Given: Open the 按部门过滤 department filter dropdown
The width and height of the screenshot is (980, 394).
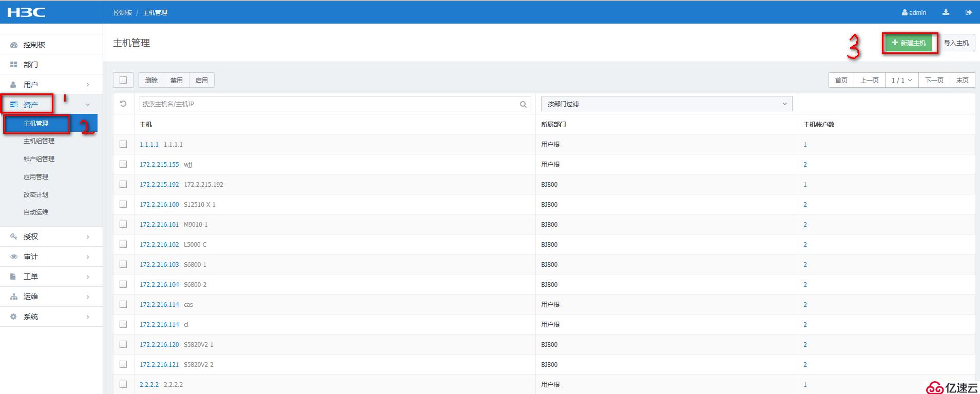Looking at the screenshot, I should 666,104.
